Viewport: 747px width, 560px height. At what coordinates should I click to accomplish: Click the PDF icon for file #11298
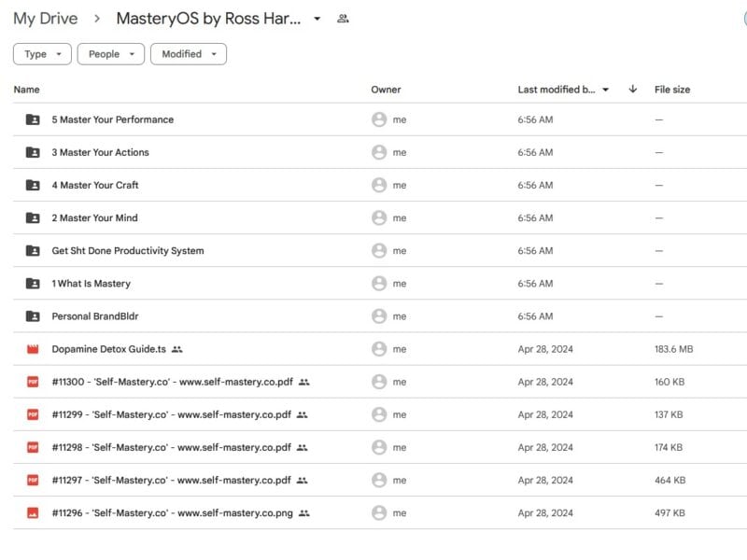[x=33, y=448]
